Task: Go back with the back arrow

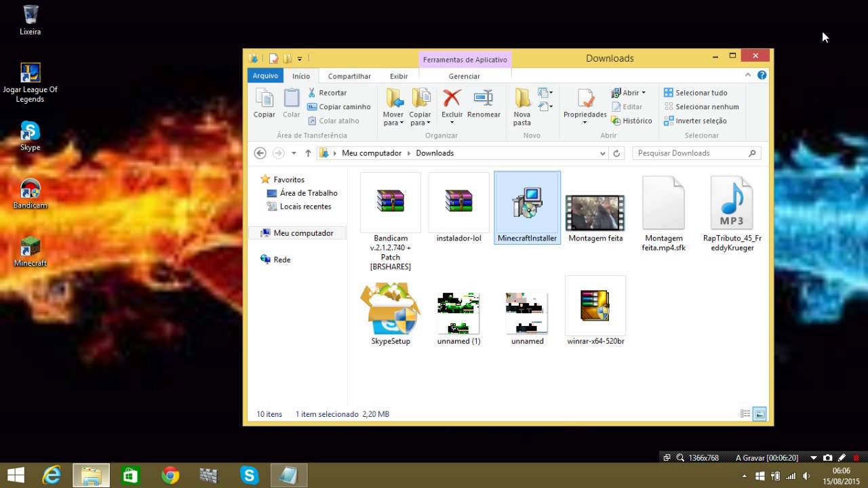Action: coord(260,153)
